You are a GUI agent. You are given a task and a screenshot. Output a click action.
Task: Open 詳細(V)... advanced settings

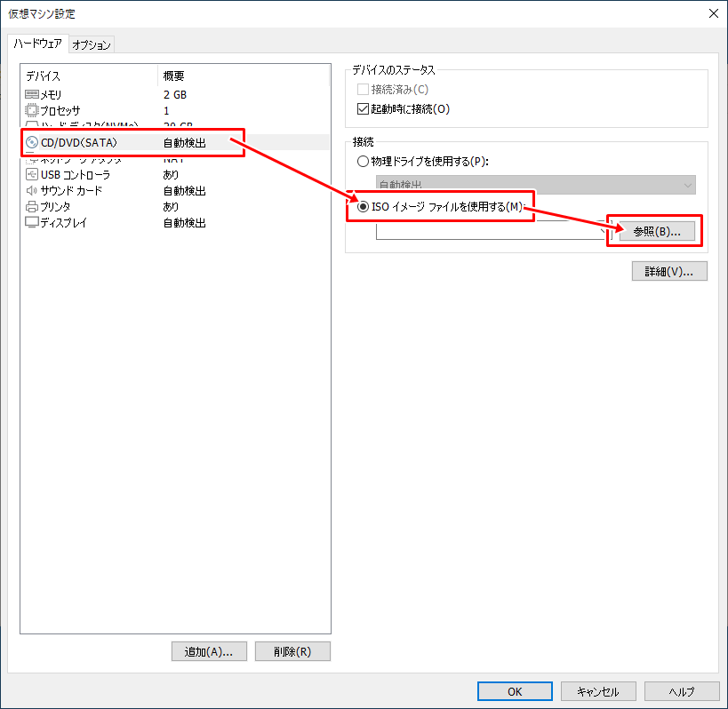pos(668,272)
